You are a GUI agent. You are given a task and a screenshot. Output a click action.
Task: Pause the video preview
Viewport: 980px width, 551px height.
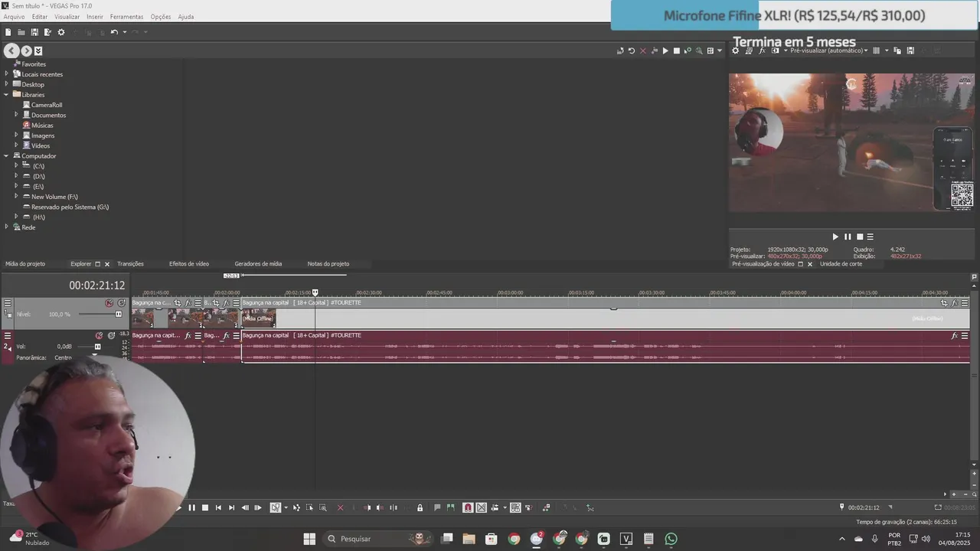[x=848, y=237]
